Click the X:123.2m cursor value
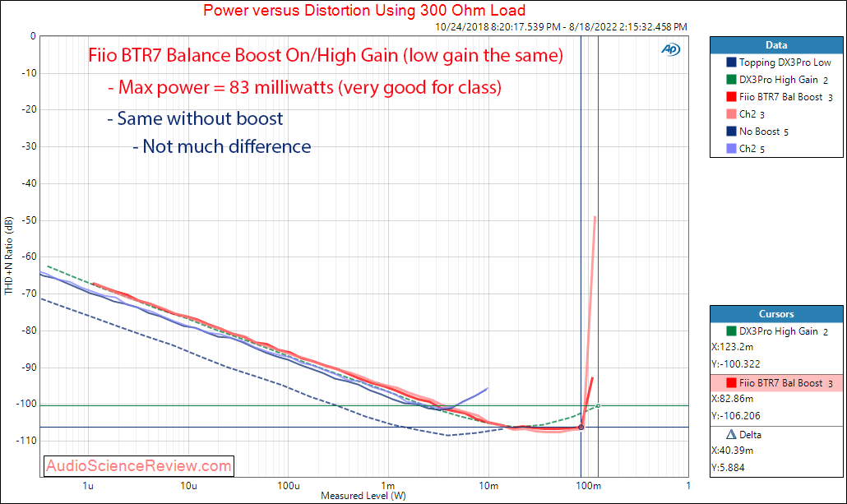The image size is (847, 504). click(x=733, y=347)
